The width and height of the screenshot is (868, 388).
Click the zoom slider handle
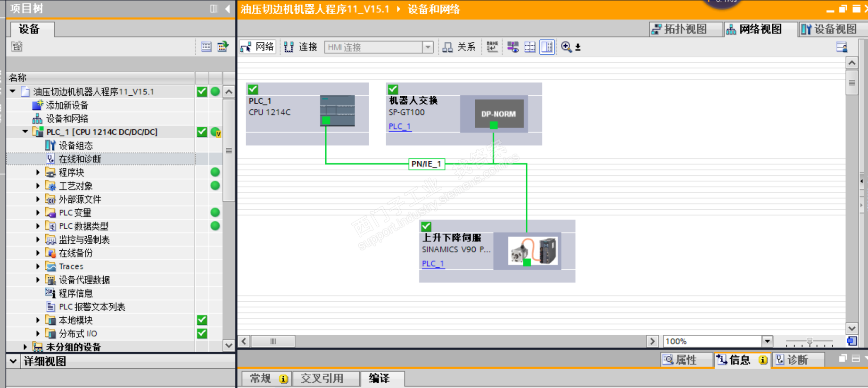pyautogui.click(x=810, y=341)
